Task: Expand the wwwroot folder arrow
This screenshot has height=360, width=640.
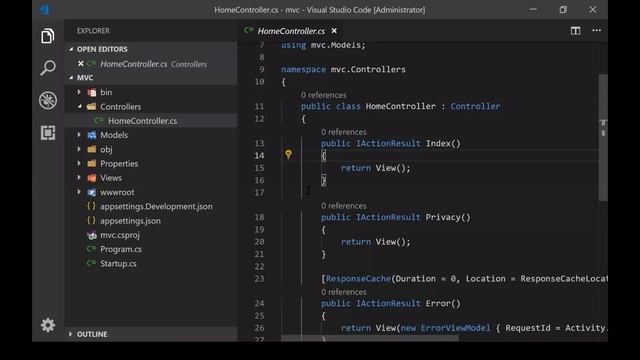Action: 79,192
